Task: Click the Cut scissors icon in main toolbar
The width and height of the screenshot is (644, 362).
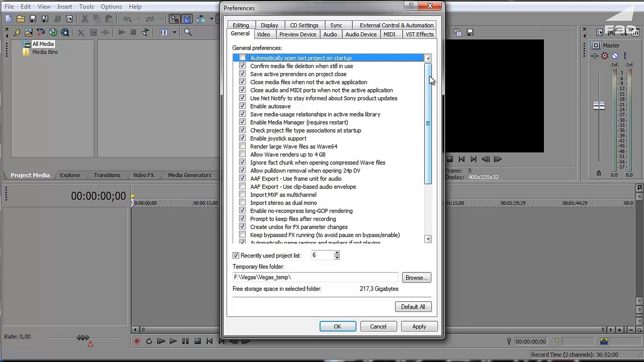Action: pos(85,19)
